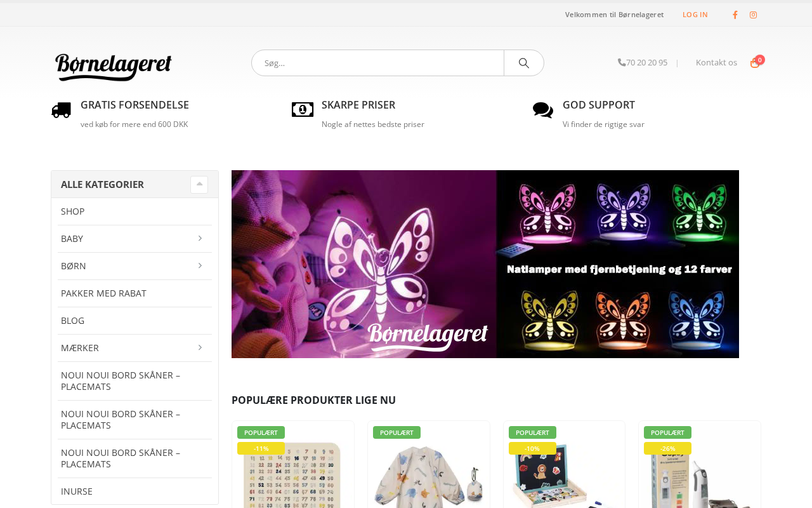Open the Instagram page icon
This screenshot has width=812, height=508.
point(753,15)
